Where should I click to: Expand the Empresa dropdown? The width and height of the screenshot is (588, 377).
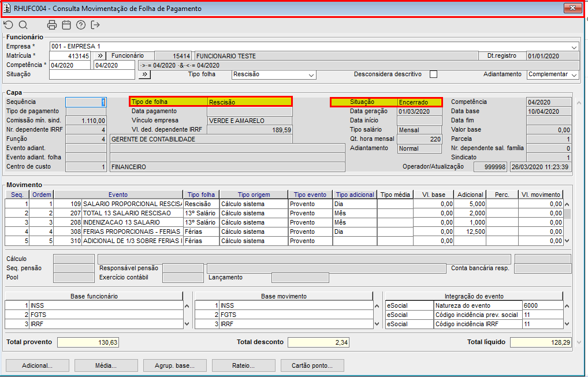tap(574, 47)
